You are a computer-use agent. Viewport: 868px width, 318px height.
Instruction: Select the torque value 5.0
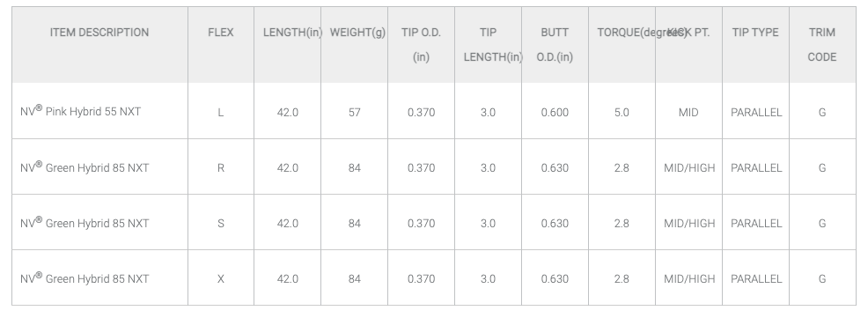[x=622, y=113]
